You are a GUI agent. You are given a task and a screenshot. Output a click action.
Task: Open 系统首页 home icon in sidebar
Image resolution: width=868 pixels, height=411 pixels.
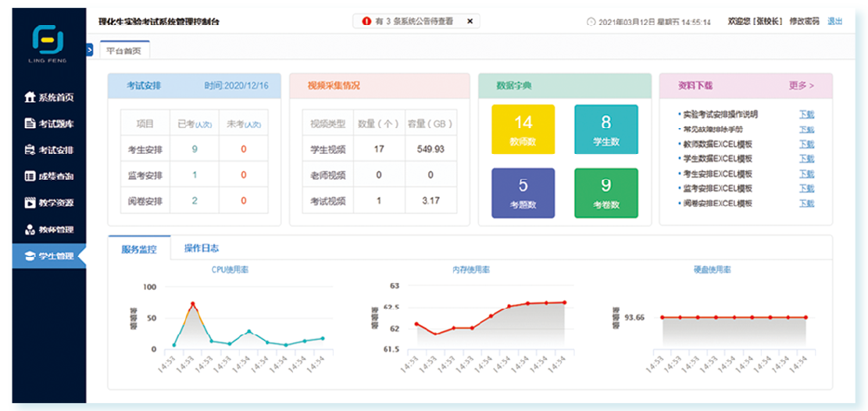pos(30,98)
